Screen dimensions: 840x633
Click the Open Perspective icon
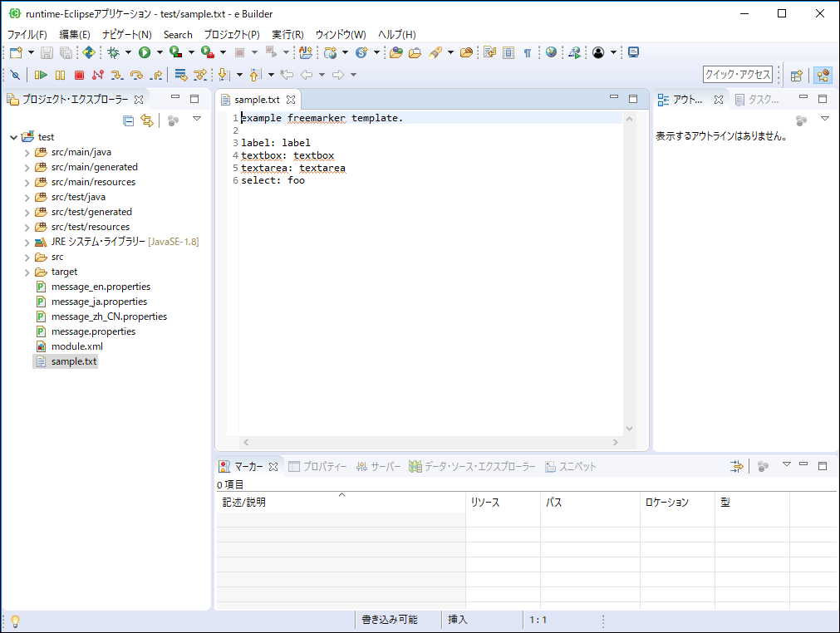click(796, 75)
